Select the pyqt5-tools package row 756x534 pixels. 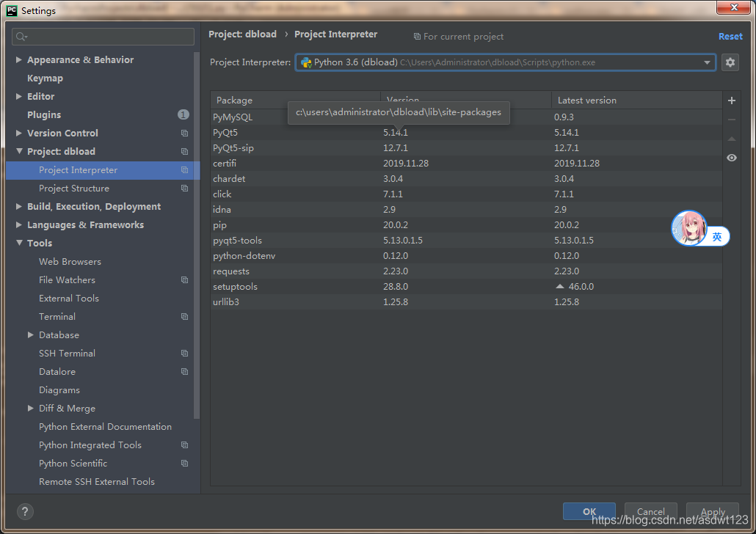click(x=466, y=240)
